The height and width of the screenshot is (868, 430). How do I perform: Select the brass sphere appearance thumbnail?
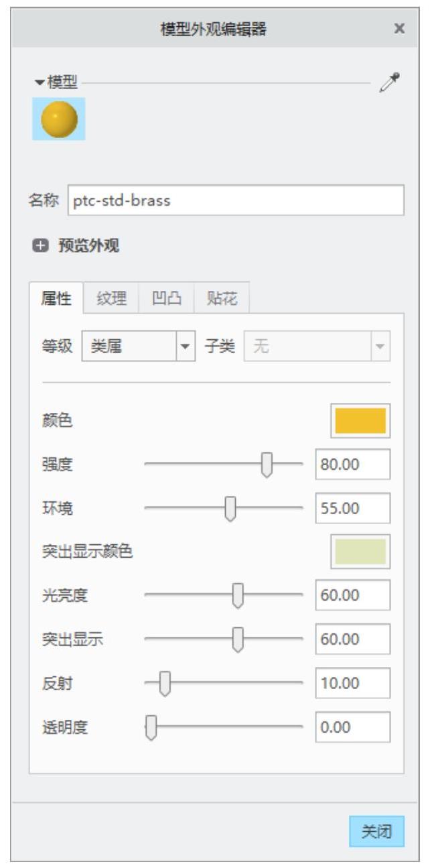[x=59, y=119]
